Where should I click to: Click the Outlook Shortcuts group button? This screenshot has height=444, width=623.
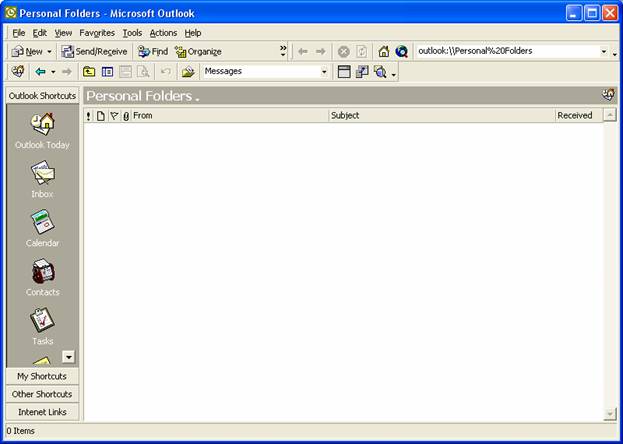(x=42, y=96)
